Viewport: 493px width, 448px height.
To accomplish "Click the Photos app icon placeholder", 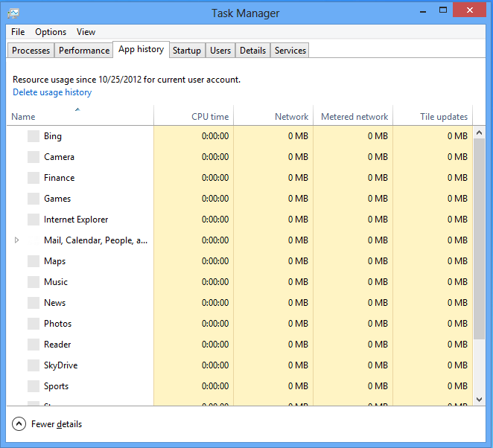I will click(34, 324).
